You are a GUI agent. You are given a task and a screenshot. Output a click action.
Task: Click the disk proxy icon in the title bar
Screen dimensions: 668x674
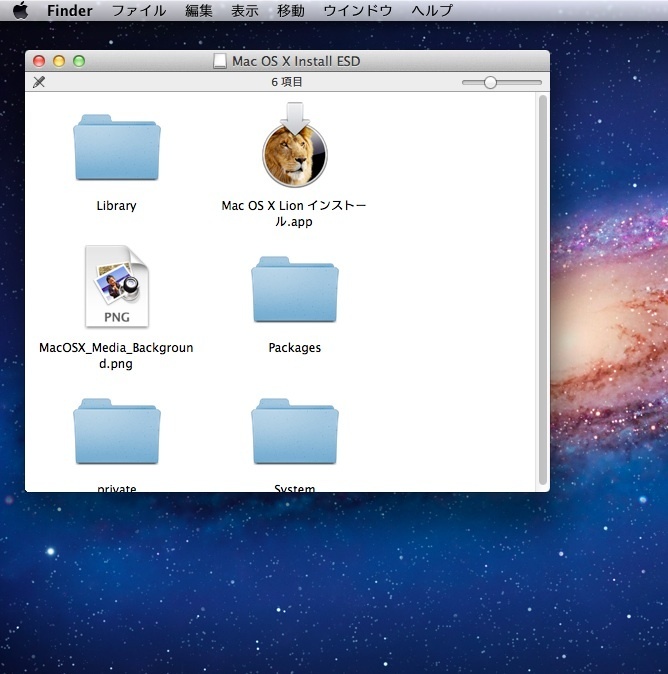tap(220, 61)
